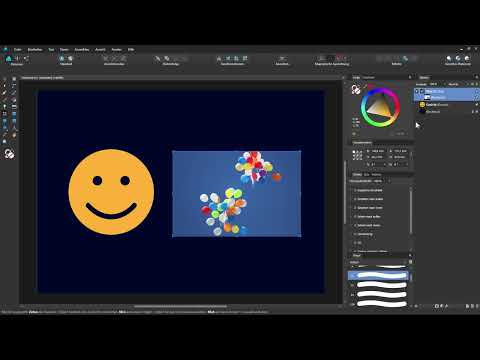Select the Ebenen panel tab

tap(424, 77)
